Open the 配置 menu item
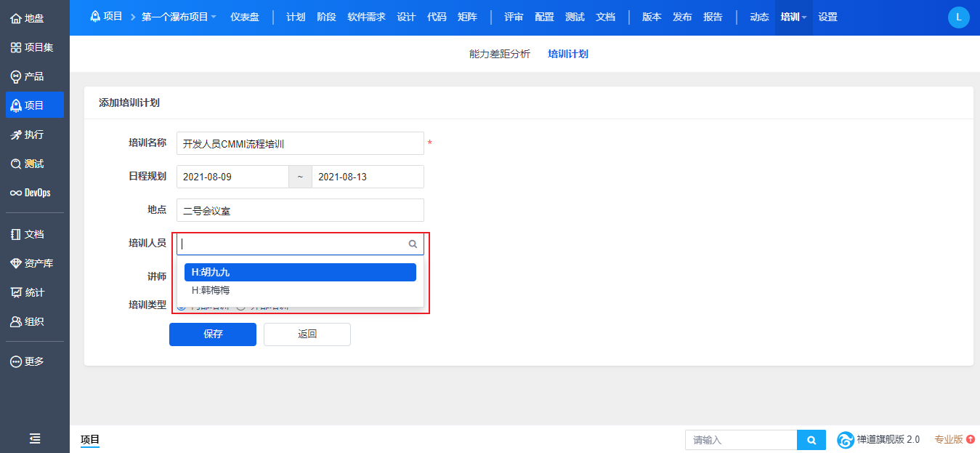Image resolution: width=980 pixels, height=453 pixels. coord(544,17)
